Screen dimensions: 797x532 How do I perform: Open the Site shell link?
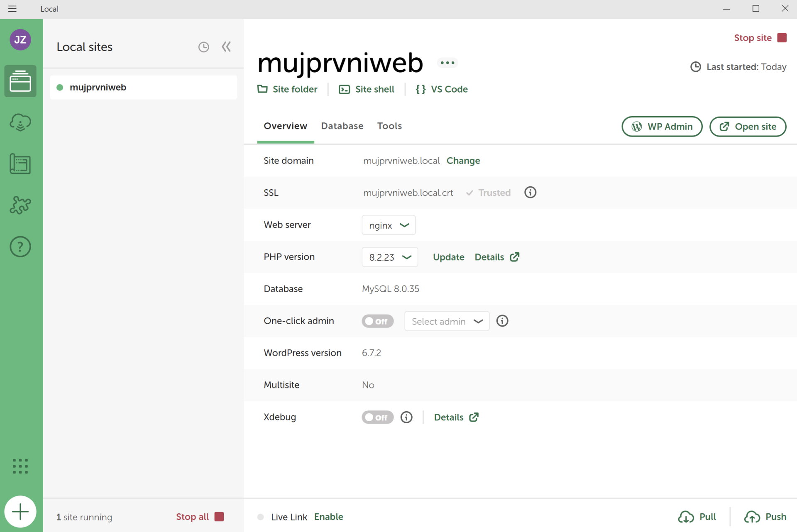tap(367, 89)
